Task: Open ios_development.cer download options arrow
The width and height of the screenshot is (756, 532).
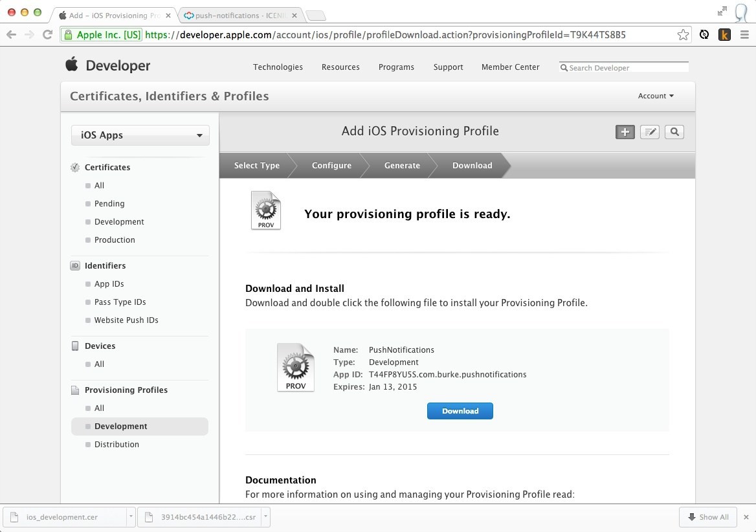Action: tap(131, 517)
